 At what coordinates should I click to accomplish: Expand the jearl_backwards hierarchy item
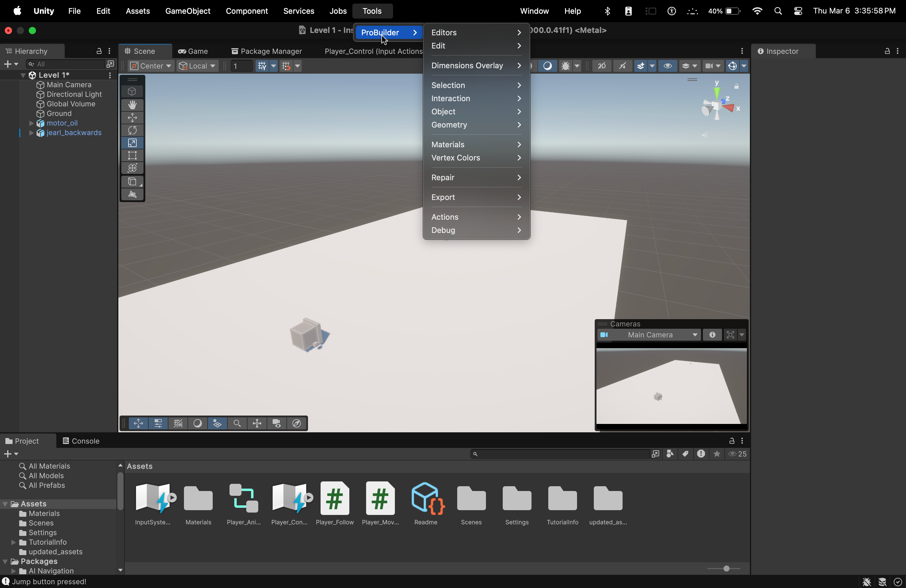pyautogui.click(x=31, y=133)
